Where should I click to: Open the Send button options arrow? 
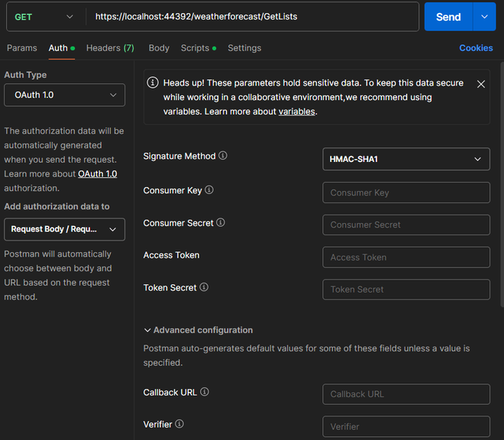(484, 17)
